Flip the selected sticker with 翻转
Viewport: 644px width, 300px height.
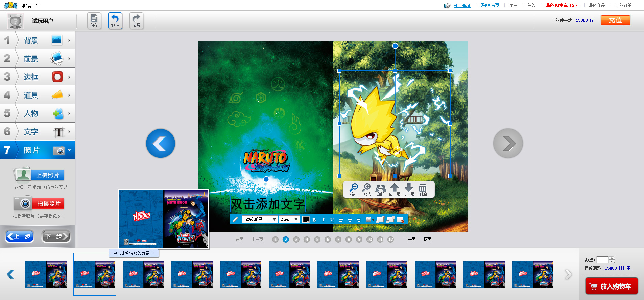click(381, 190)
